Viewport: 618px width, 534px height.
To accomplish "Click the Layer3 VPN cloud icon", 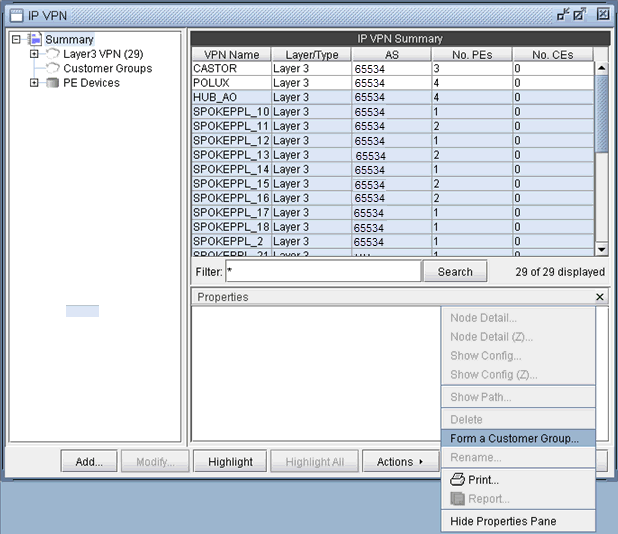I will tap(53, 54).
